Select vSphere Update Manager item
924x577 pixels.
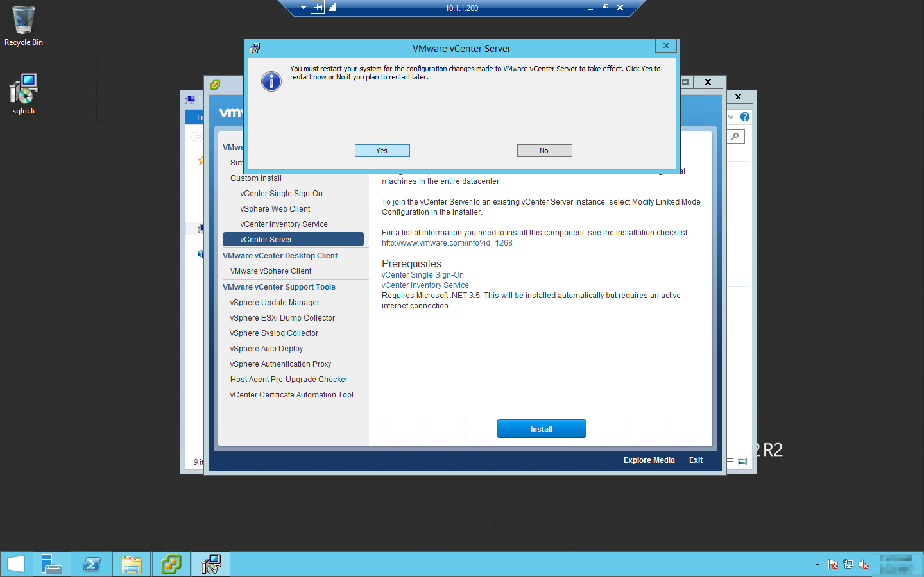click(x=275, y=302)
